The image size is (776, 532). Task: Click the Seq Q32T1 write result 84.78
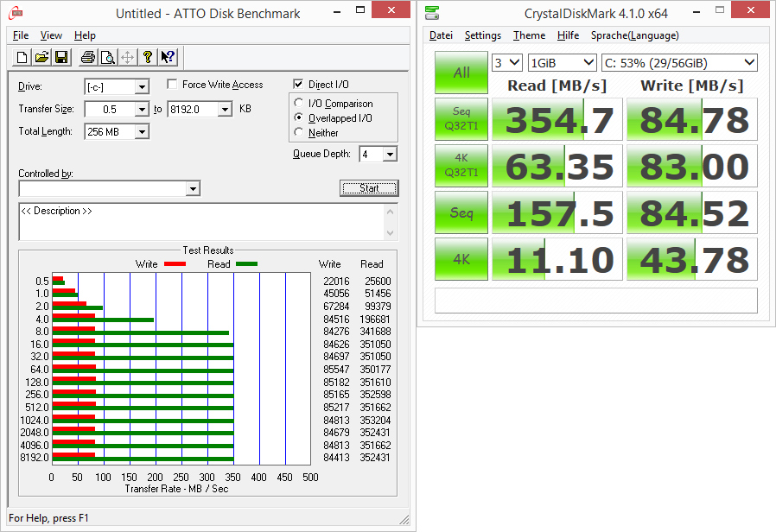click(692, 119)
